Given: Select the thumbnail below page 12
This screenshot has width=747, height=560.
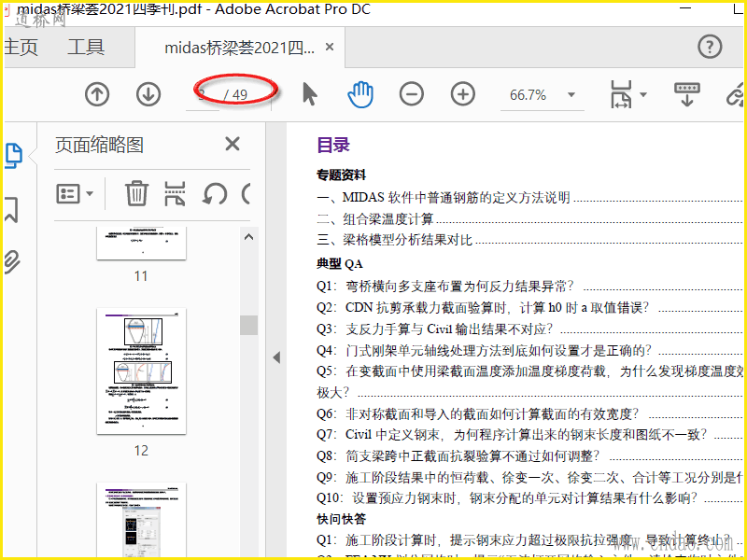Looking at the screenshot, I should [x=141, y=521].
